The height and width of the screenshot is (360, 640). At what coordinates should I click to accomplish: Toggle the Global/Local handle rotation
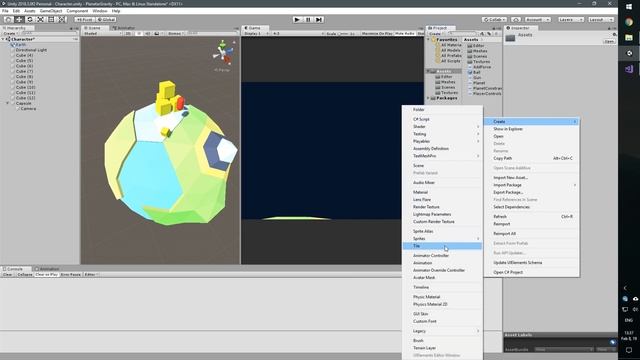[x=106, y=20]
